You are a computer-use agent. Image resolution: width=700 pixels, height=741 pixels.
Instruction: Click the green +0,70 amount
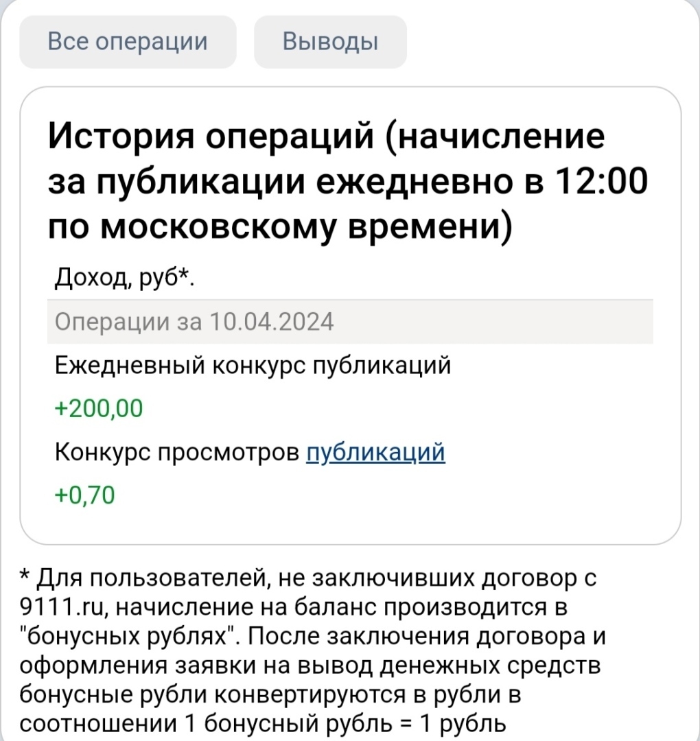[x=84, y=495]
